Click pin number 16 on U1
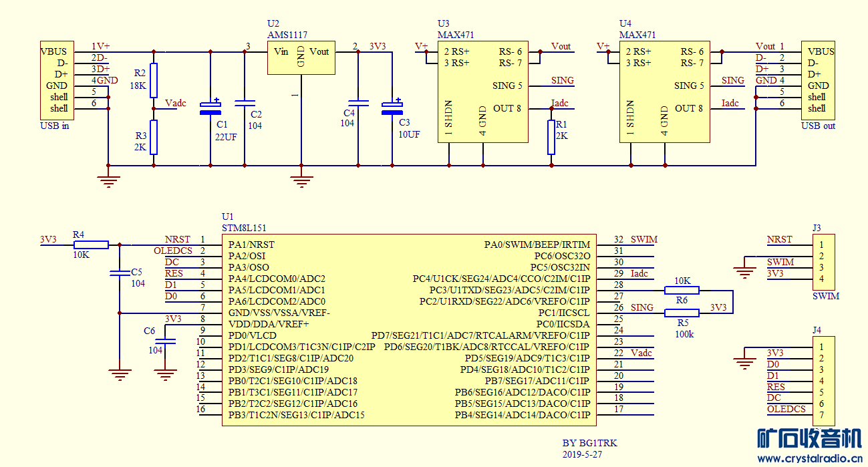 coord(200,409)
